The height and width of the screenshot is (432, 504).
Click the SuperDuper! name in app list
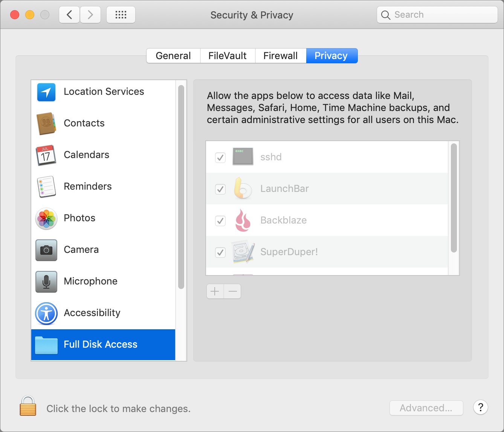(289, 252)
